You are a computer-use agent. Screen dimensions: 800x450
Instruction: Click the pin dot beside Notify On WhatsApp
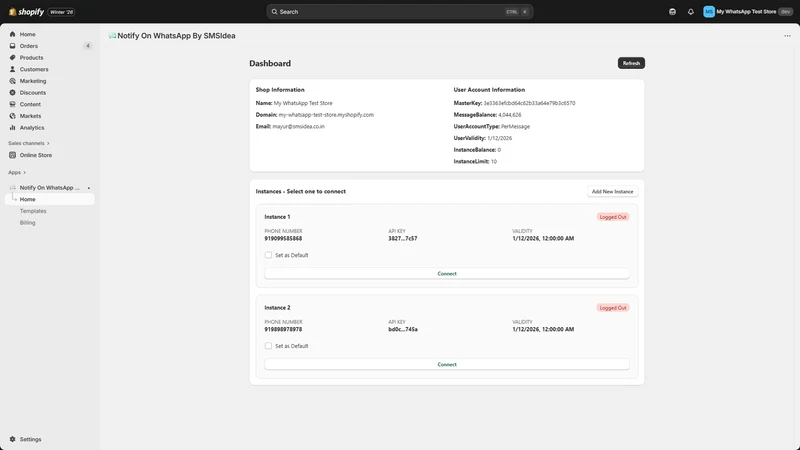[x=89, y=188]
